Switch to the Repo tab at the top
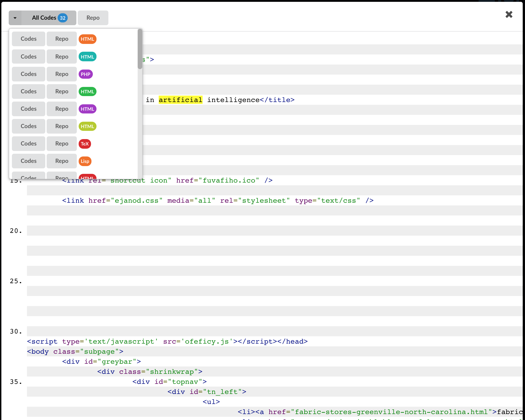525x420 pixels. [x=93, y=18]
